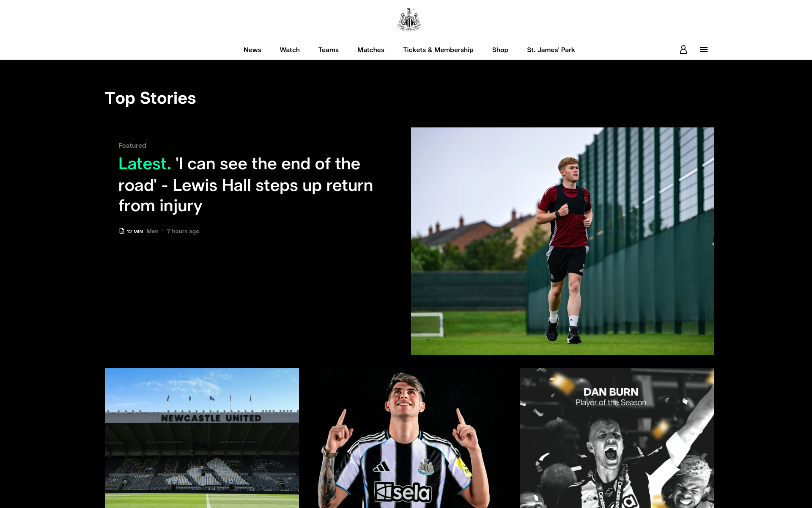Click the green Latest label in headline
Screen dimensions: 812x508
tap(145, 164)
